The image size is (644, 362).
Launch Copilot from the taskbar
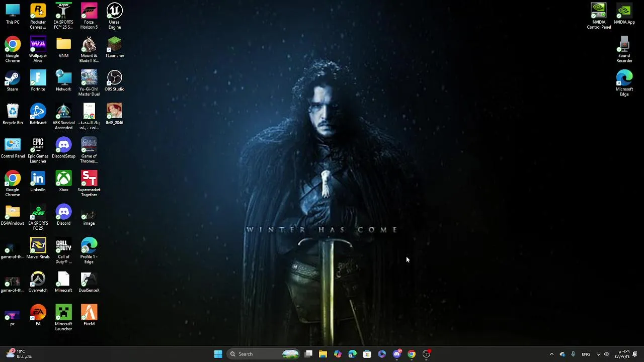click(x=338, y=354)
